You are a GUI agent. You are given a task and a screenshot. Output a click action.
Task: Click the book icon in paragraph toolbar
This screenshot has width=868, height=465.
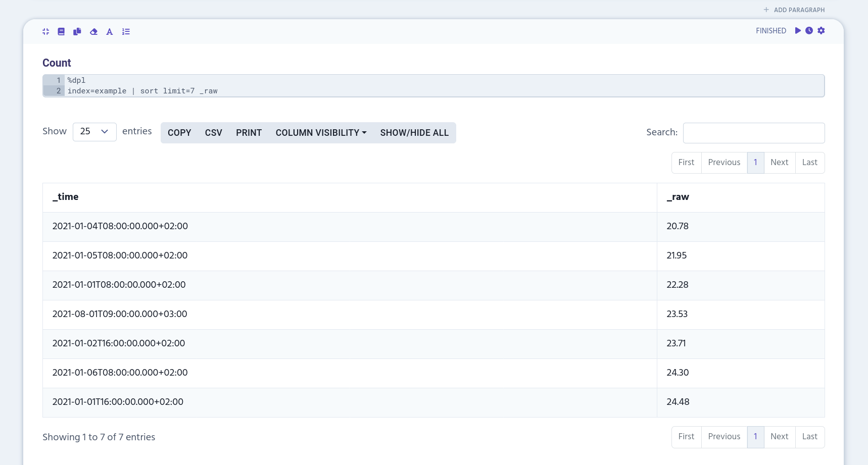61,31
